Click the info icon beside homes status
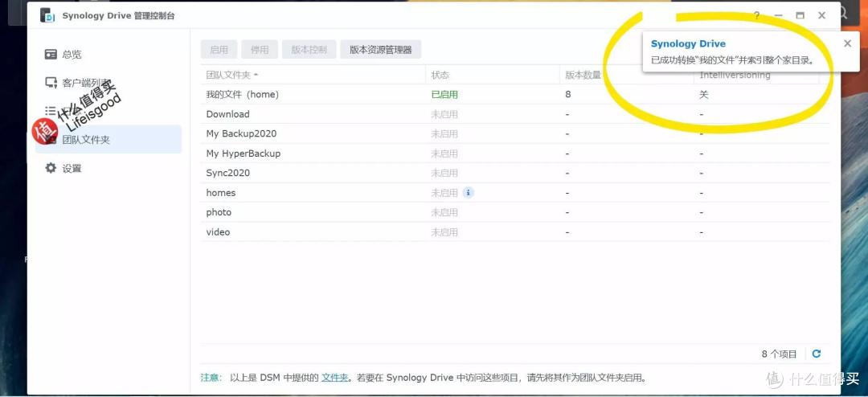 (x=469, y=193)
